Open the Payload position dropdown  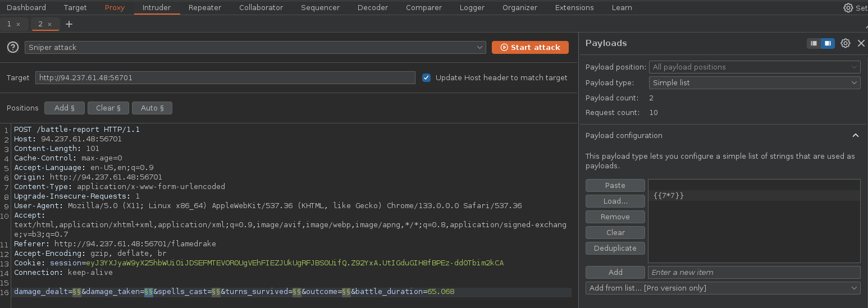click(755, 67)
